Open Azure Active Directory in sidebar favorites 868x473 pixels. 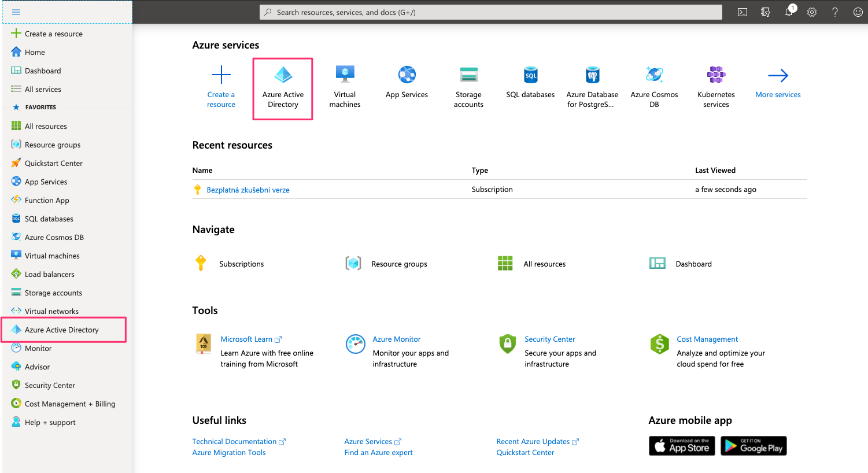[62, 330]
